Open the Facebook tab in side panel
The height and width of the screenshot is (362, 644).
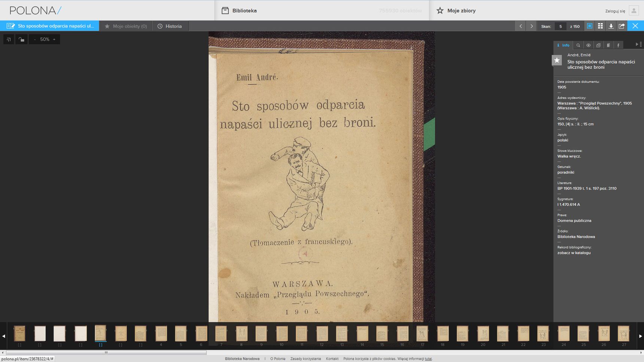[618, 45]
